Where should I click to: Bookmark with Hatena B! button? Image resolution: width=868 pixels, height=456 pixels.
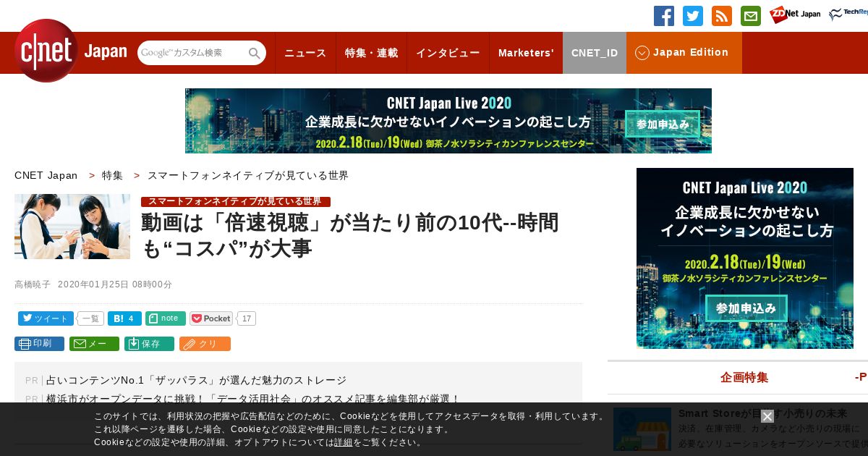point(124,318)
